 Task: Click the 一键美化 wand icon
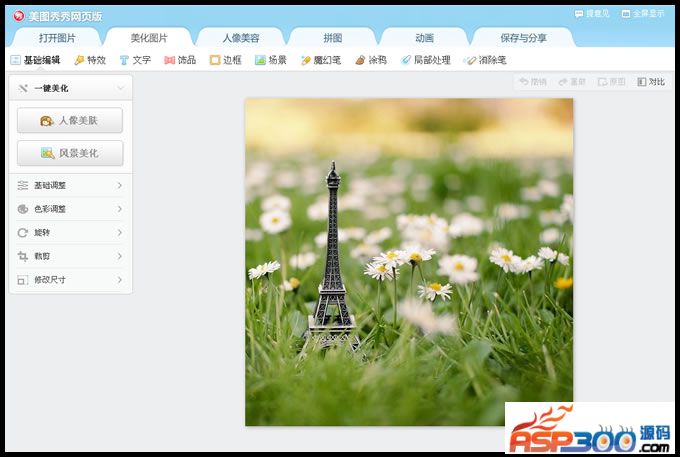point(23,88)
